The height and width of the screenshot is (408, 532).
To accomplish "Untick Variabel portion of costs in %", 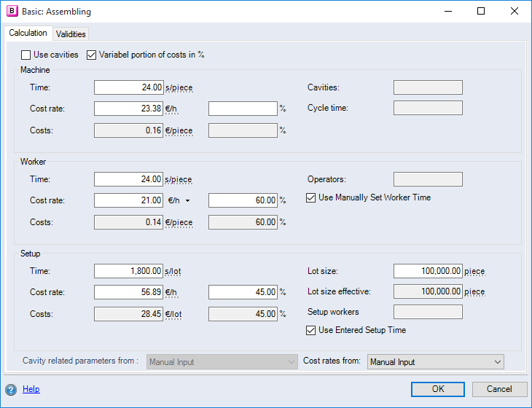I will [92, 55].
